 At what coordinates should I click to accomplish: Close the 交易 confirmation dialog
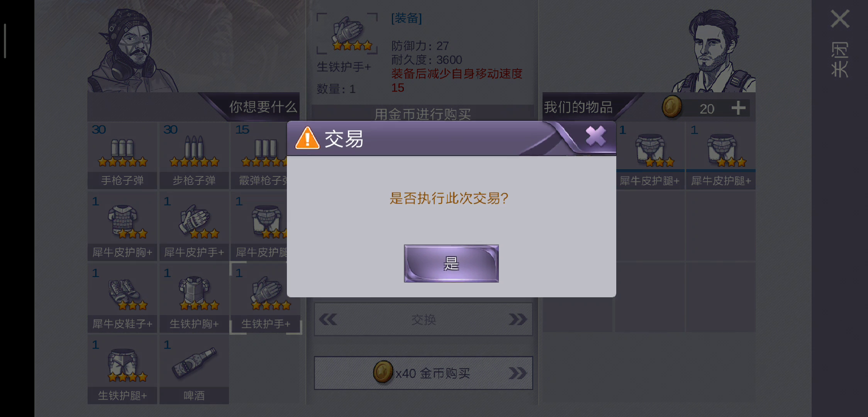coord(595,136)
